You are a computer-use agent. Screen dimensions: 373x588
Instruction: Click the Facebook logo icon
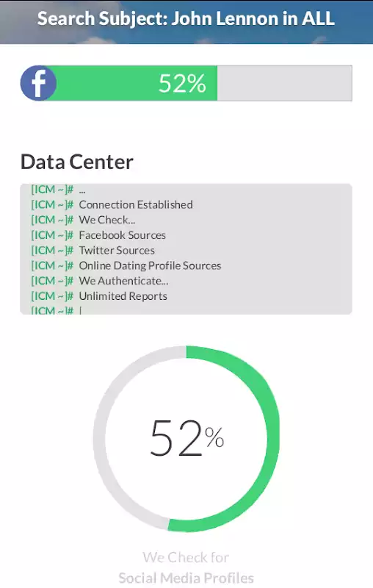tap(38, 83)
